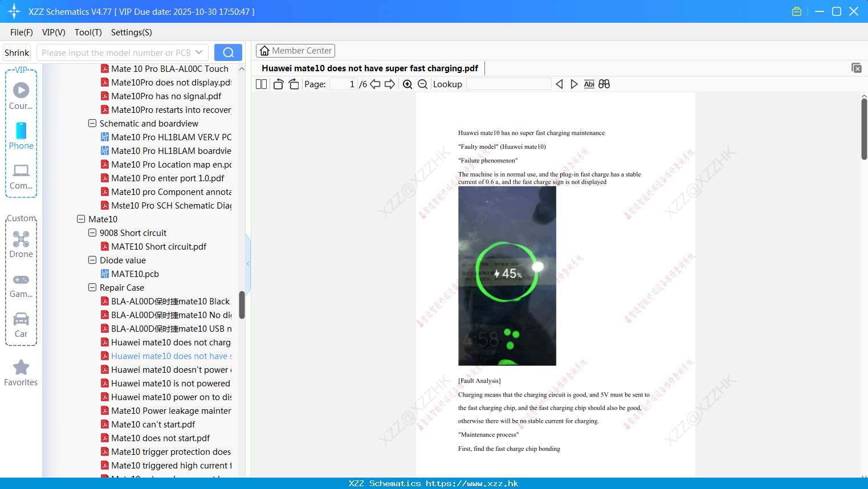
Task: Open MATE10.pcb board file
Action: pyautogui.click(x=135, y=274)
